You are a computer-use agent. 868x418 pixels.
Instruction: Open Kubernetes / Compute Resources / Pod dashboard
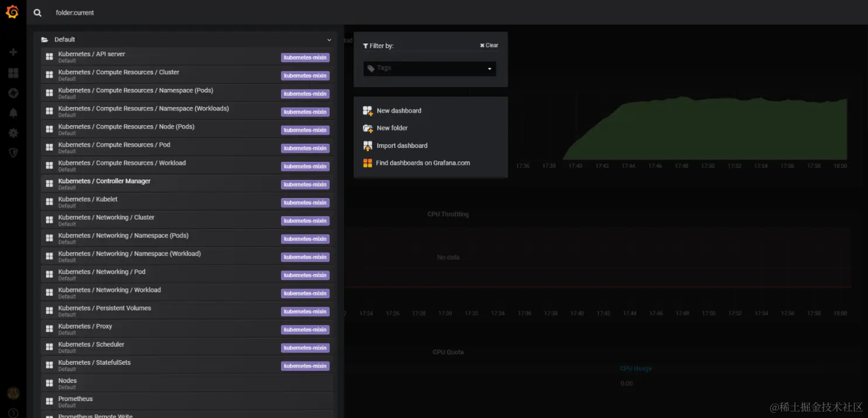tap(187, 147)
